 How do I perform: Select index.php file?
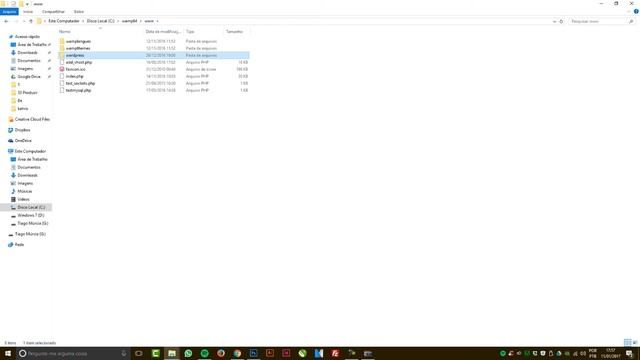(x=74, y=76)
